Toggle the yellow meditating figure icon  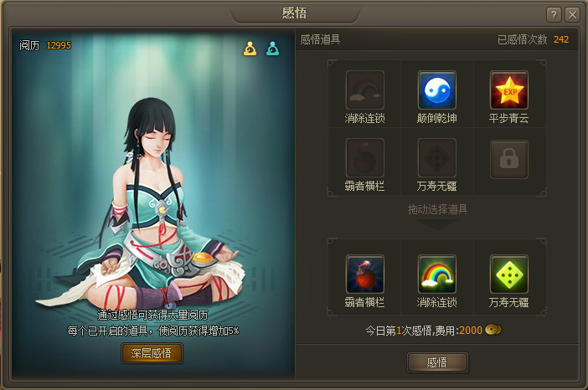[x=250, y=49]
